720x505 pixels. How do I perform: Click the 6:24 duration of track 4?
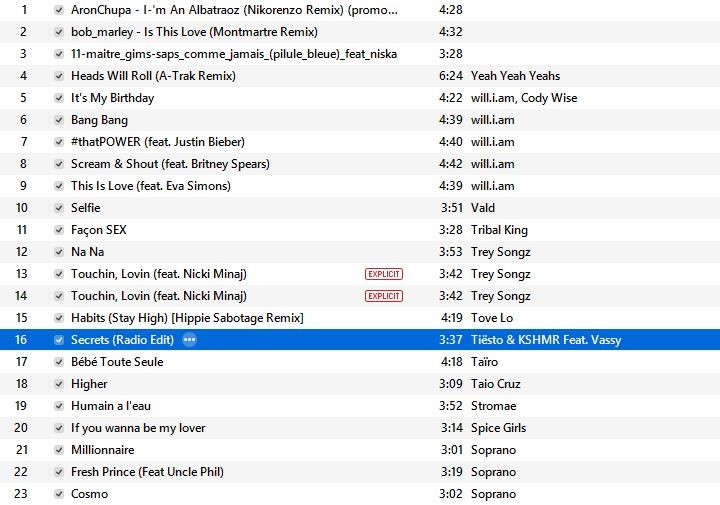click(450, 76)
